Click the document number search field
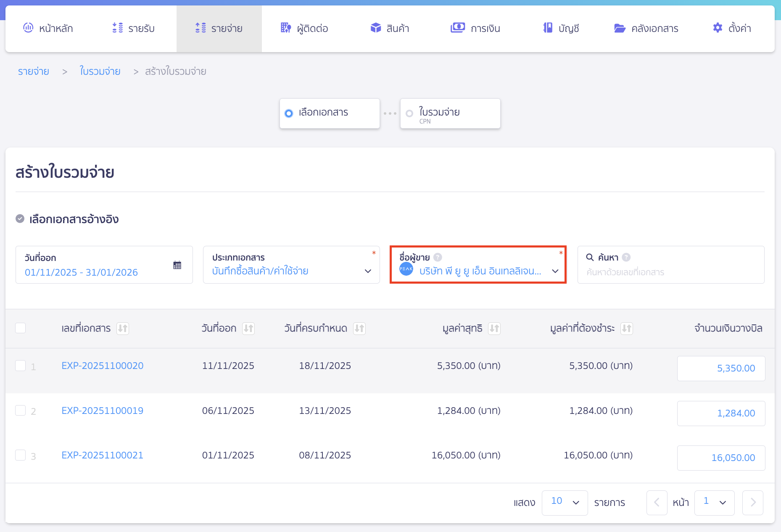The image size is (781, 532). [670, 272]
